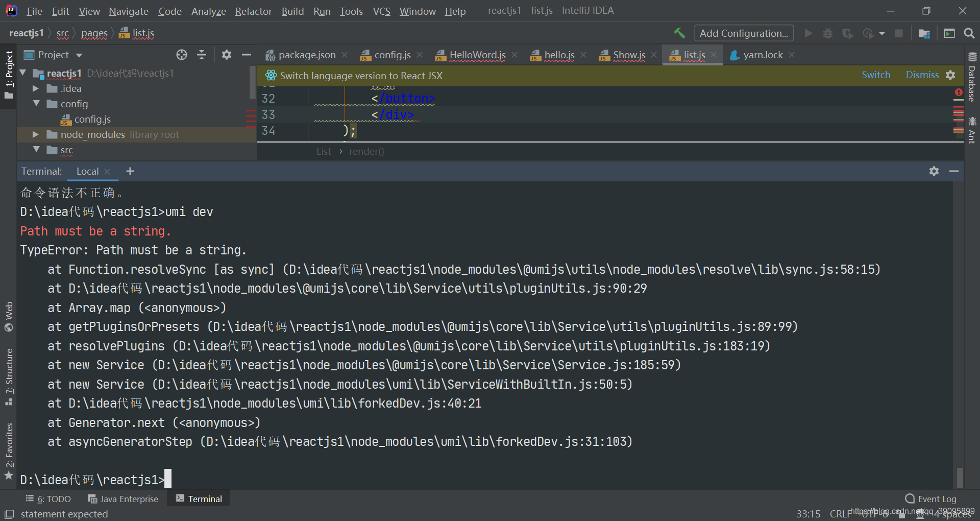Open the run anything/terminal window icon
The width and height of the screenshot is (980, 521).
(x=949, y=33)
